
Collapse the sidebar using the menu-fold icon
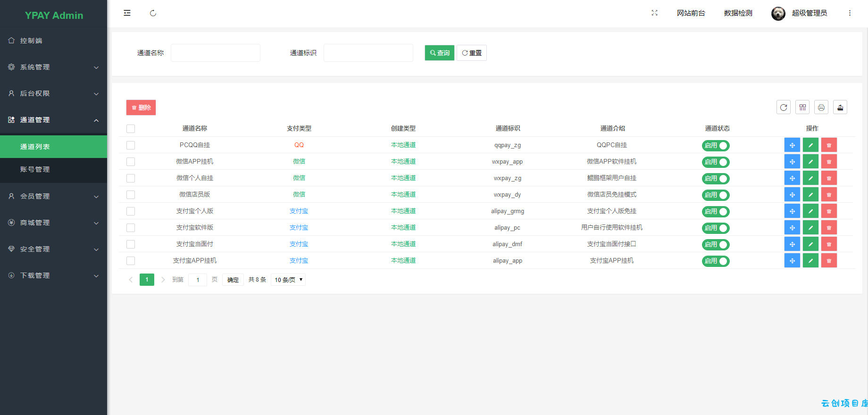coord(127,13)
